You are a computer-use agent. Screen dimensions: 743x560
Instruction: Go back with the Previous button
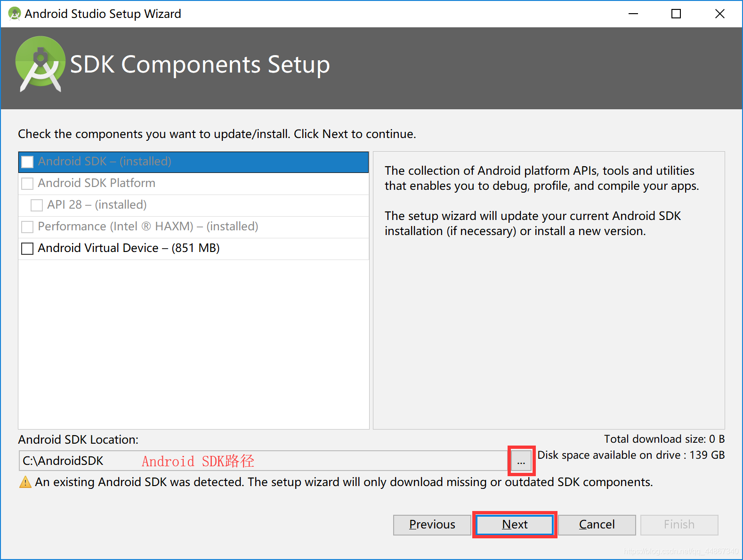point(432,525)
